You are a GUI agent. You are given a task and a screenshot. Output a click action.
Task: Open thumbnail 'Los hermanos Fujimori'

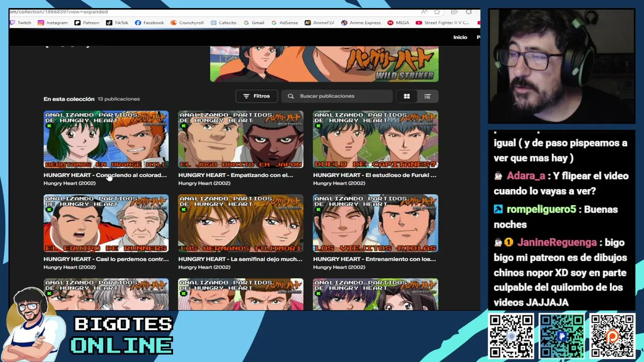[x=240, y=223]
